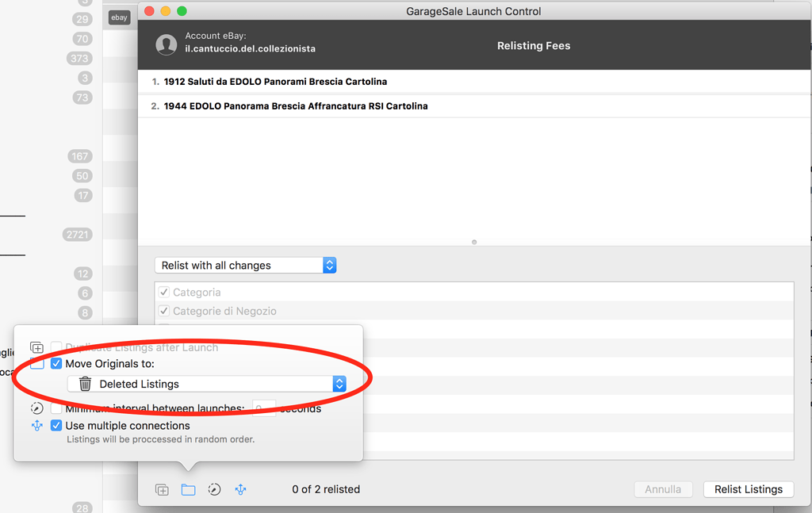This screenshot has width=812, height=513.
Task: Click the yellow minimize window button
Action: [166, 11]
